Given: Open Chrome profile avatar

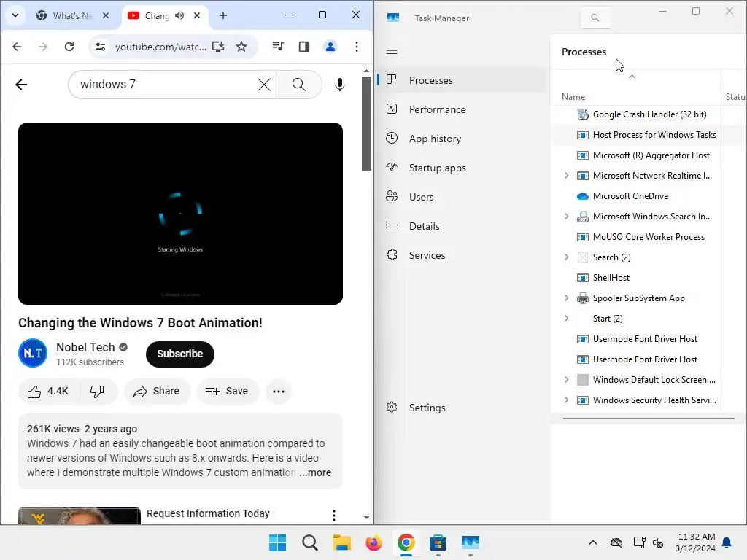Looking at the screenshot, I should [330, 47].
